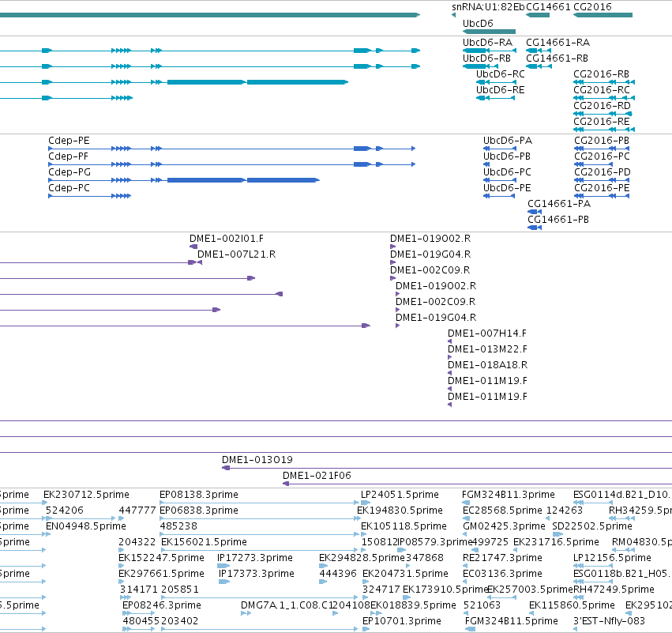Select protein CG2016-PD

pyautogui.click(x=603, y=172)
